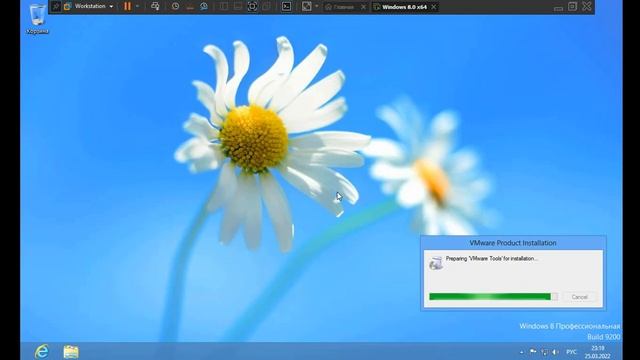
Task: Click the installer icon in the dialog
Action: tap(436, 263)
